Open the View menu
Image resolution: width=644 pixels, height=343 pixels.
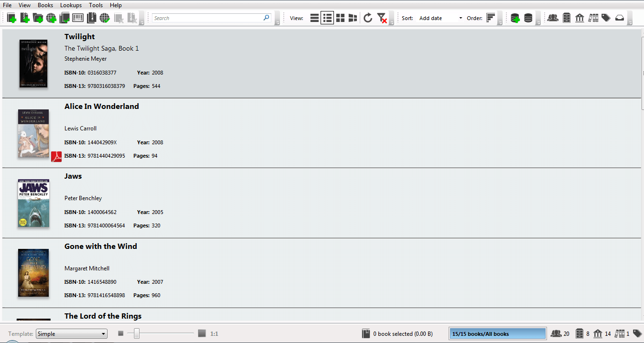tap(24, 5)
